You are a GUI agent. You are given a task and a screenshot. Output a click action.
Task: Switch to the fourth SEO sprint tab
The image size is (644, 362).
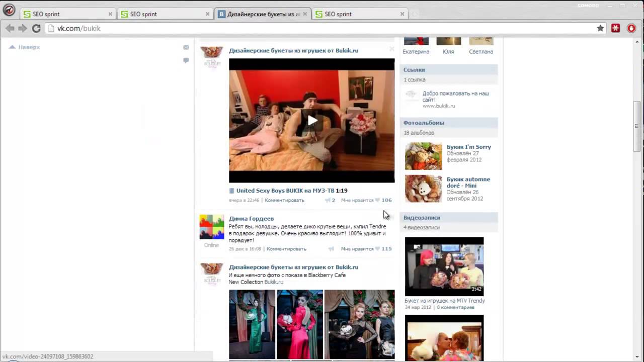click(360, 14)
